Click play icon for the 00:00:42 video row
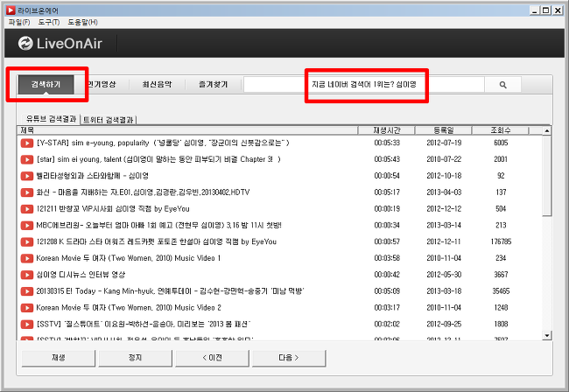 click(27, 275)
